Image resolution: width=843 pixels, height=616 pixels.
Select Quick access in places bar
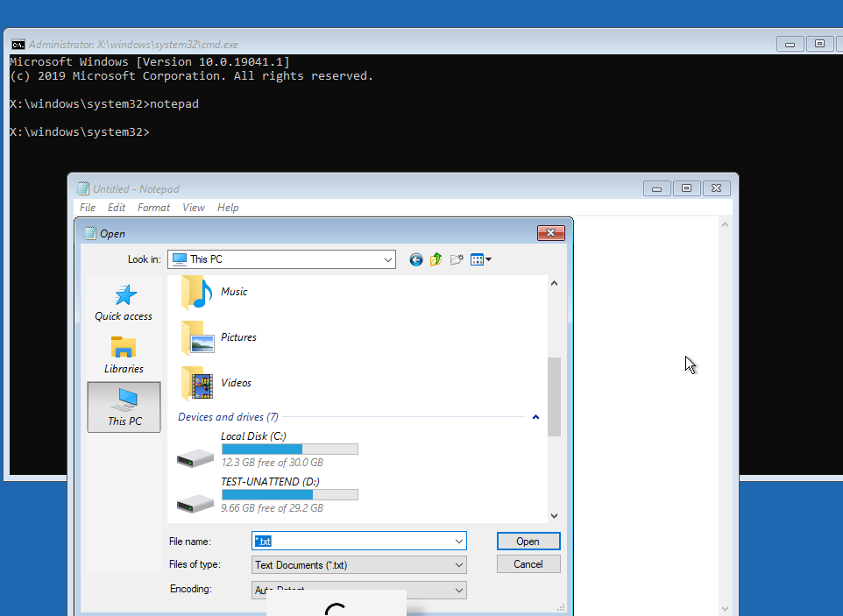(x=124, y=302)
